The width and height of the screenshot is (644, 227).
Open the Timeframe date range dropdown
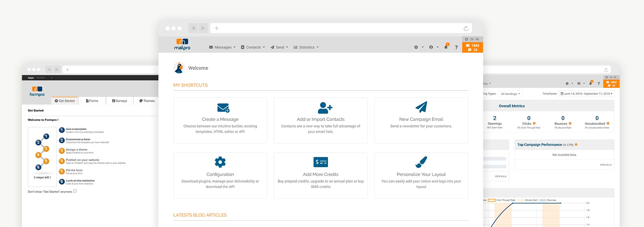(x=587, y=94)
